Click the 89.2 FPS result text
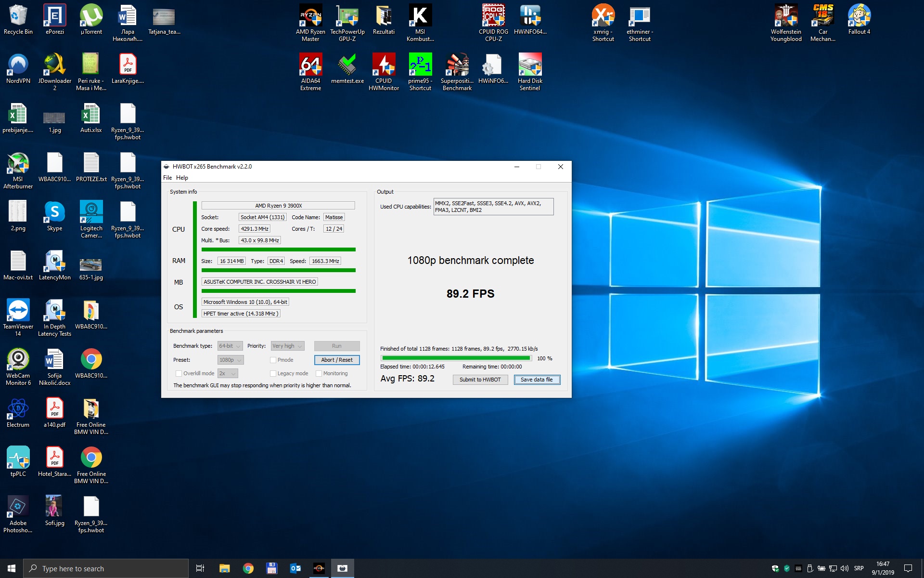 pos(470,294)
